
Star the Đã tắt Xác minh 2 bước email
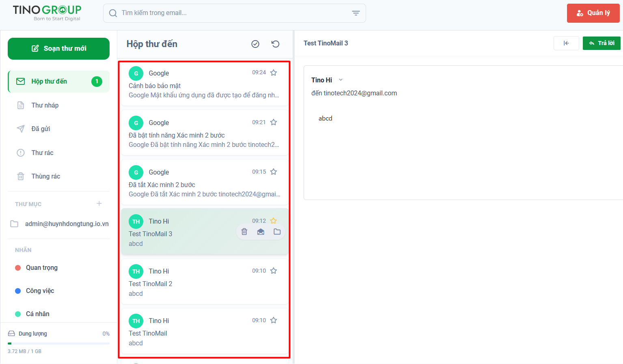coord(274,172)
